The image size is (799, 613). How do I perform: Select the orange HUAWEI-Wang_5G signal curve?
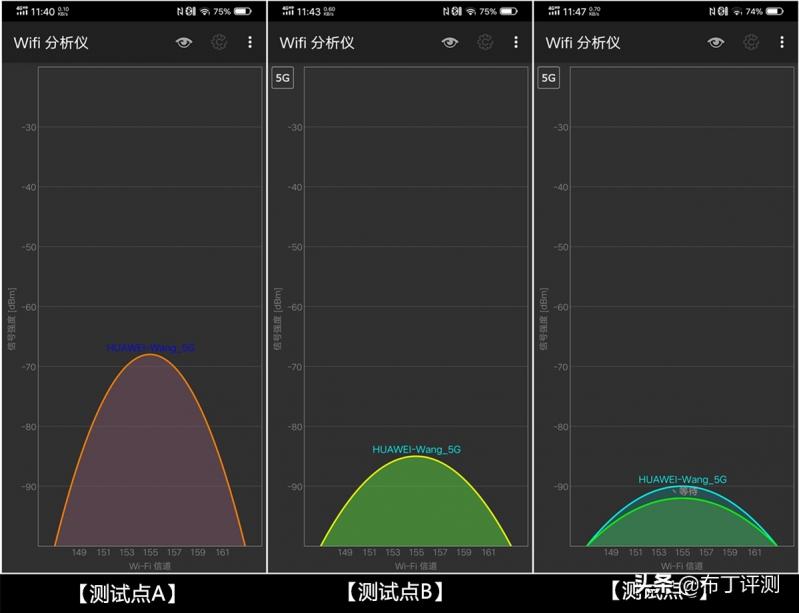tap(149, 450)
